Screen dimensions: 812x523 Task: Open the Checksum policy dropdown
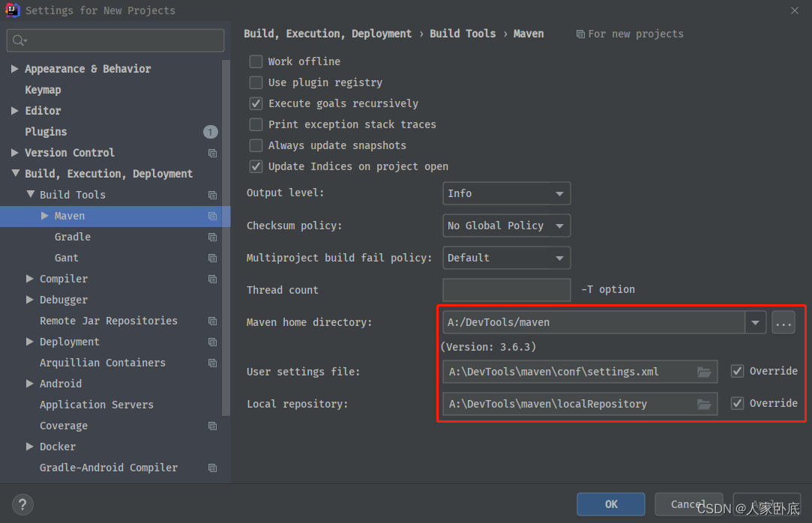(x=506, y=226)
